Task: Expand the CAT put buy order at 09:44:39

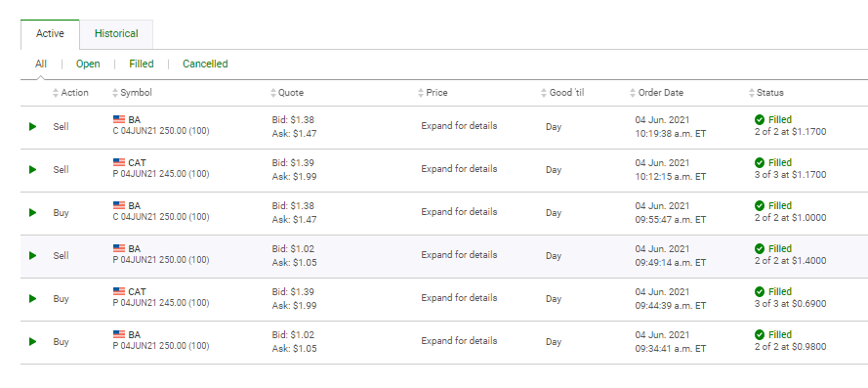Action: click(32, 299)
